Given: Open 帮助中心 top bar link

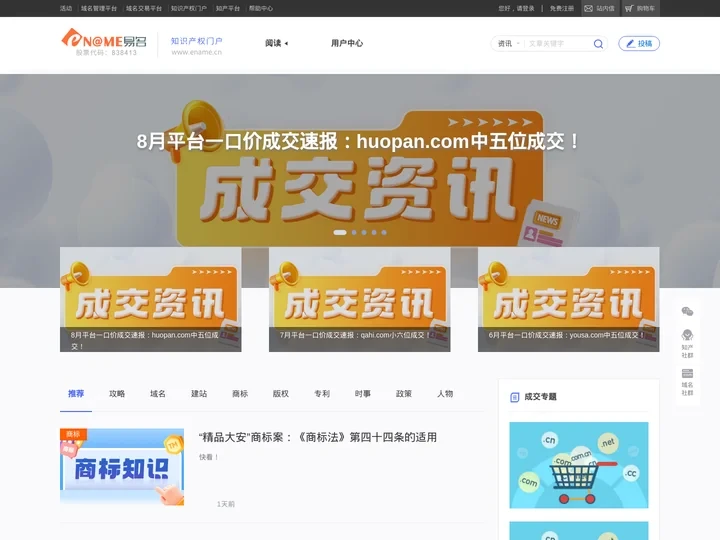Looking at the screenshot, I should (261, 8).
